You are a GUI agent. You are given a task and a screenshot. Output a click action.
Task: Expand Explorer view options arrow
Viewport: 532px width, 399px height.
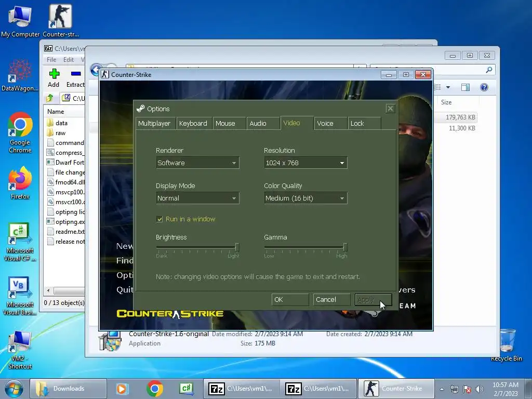448,87
